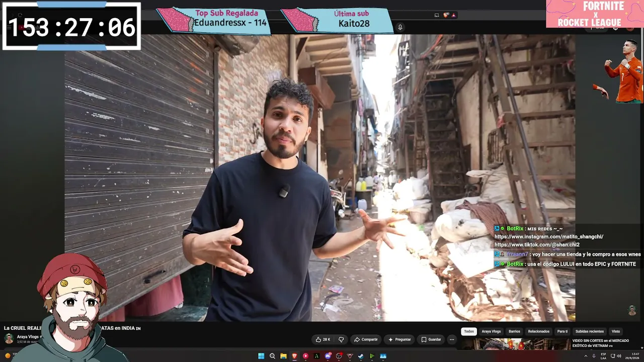Click the small channel avatar at bottom right
The width and height of the screenshot is (644, 362).
(x=632, y=310)
